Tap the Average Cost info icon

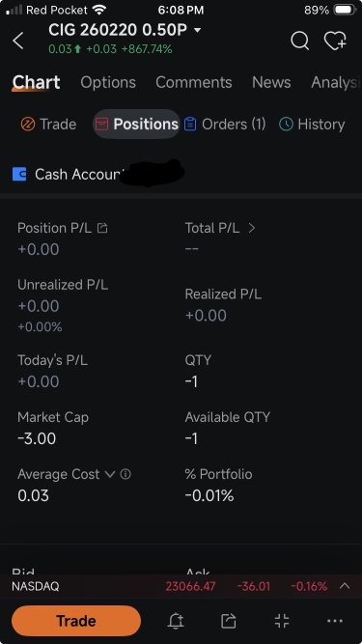(x=125, y=474)
